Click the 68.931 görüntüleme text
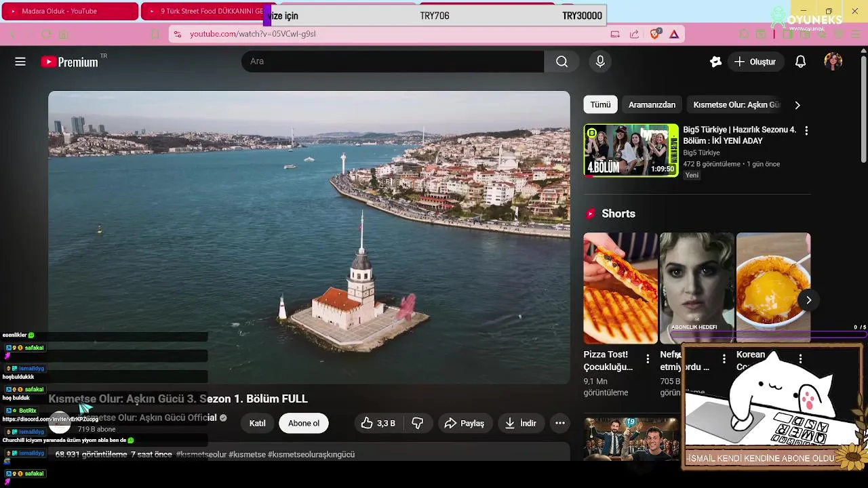Viewport: 868px width, 488px height. pos(91,454)
